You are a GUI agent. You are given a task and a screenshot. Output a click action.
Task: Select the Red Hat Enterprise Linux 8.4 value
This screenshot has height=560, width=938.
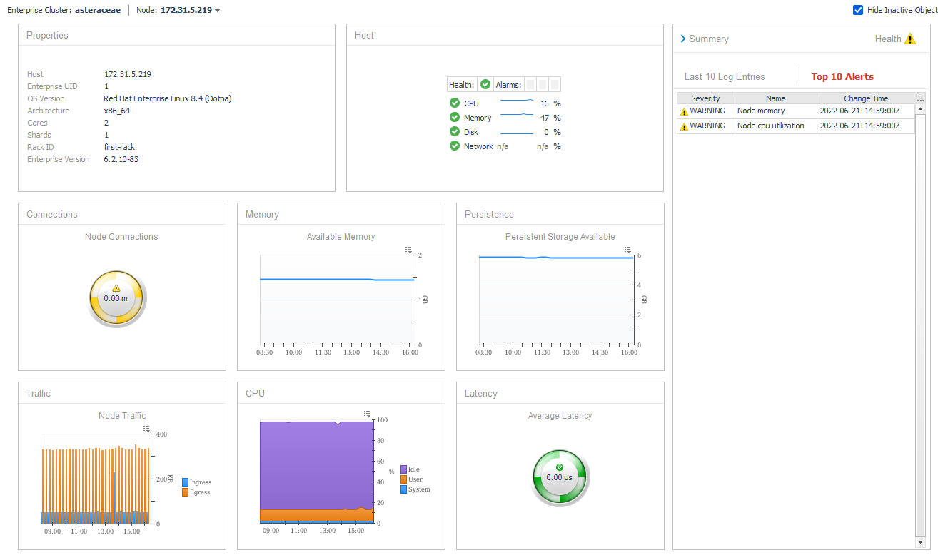pyautogui.click(x=168, y=98)
